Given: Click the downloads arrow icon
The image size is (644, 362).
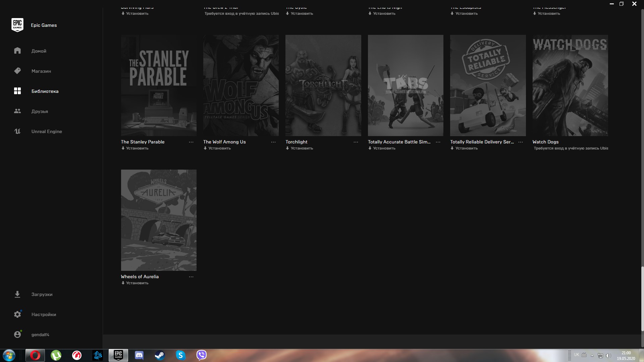Looking at the screenshot, I should pyautogui.click(x=17, y=294).
